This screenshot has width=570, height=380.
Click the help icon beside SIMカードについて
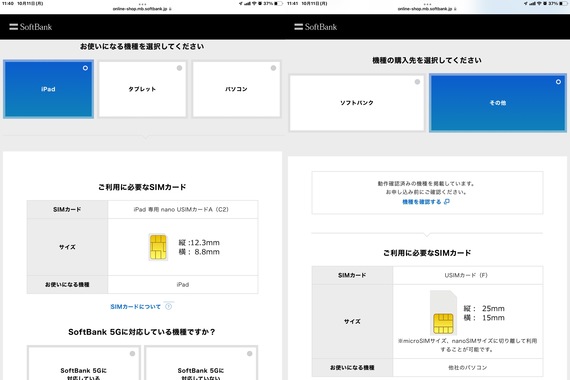pos(168,307)
